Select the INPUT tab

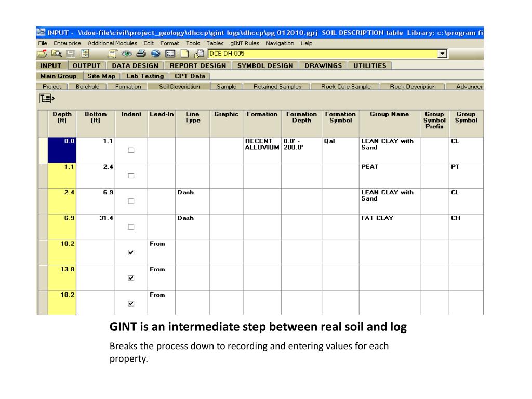coord(51,65)
